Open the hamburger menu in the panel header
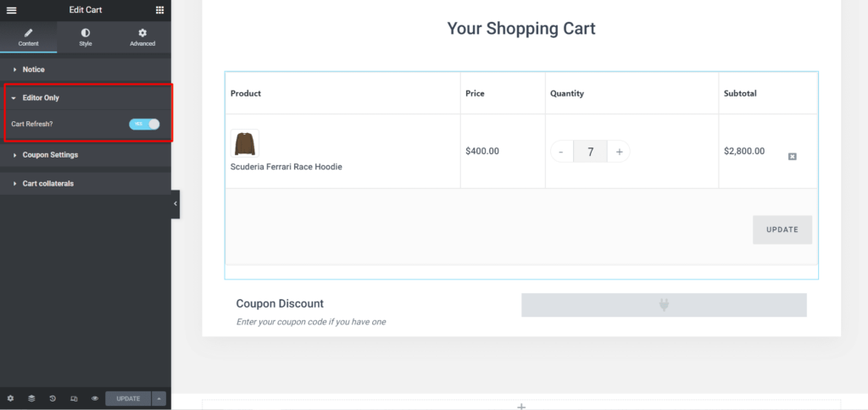 pyautogui.click(x=12, y=9)
